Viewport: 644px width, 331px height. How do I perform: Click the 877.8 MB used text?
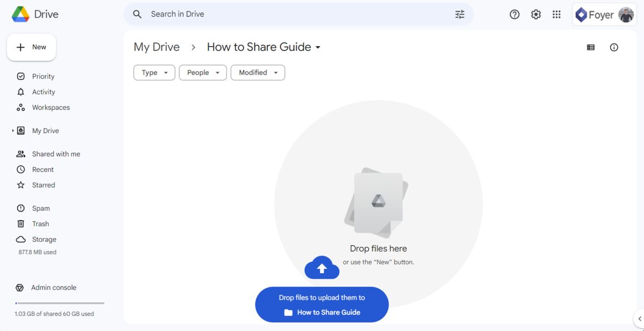pos(38,252)
